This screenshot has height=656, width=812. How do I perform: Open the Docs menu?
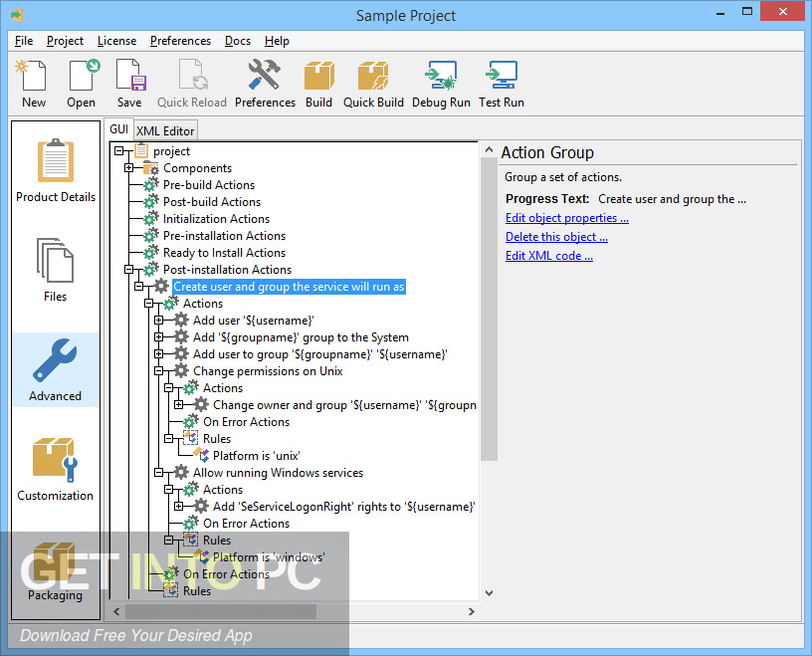(x=238, y=41)
